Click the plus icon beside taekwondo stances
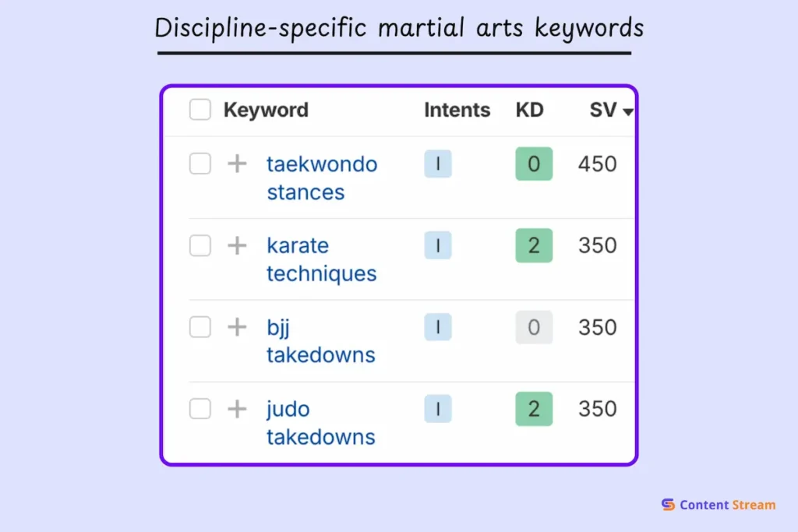The width and height of the screenshot is (798, 532). coord(236,164)
